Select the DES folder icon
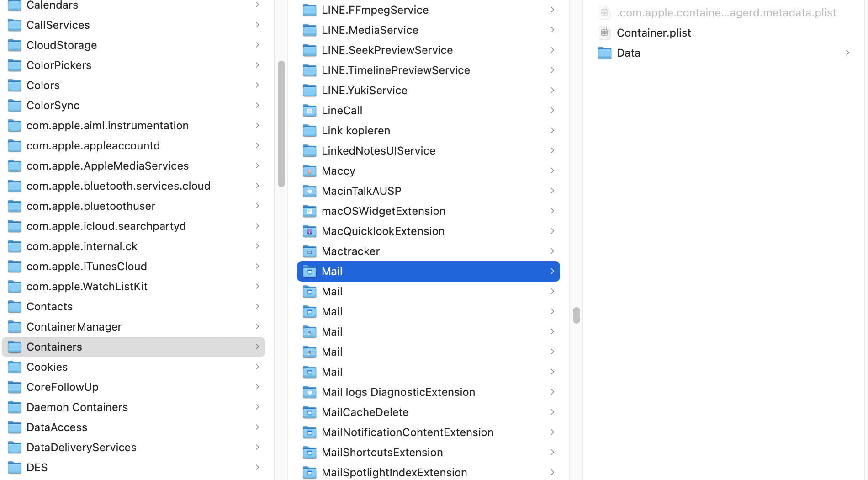 [x=15, y=468]
